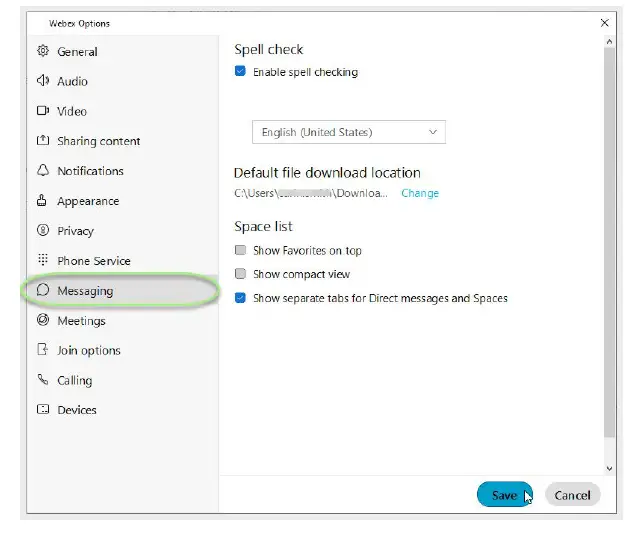Cancel the options dialog

click(x=572, y=495)
